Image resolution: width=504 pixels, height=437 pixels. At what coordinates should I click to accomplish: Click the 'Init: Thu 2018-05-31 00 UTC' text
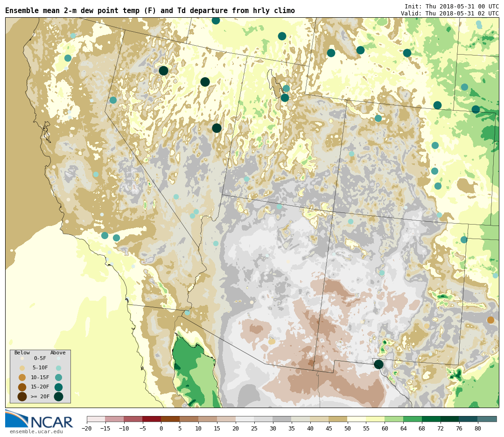[x=451, y=7]
